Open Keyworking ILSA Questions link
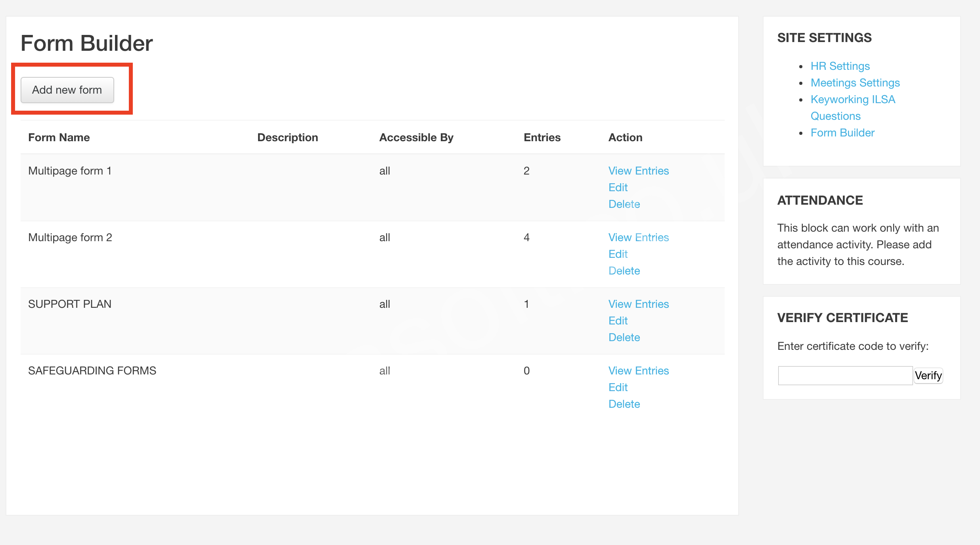 [x=853, y=108]
